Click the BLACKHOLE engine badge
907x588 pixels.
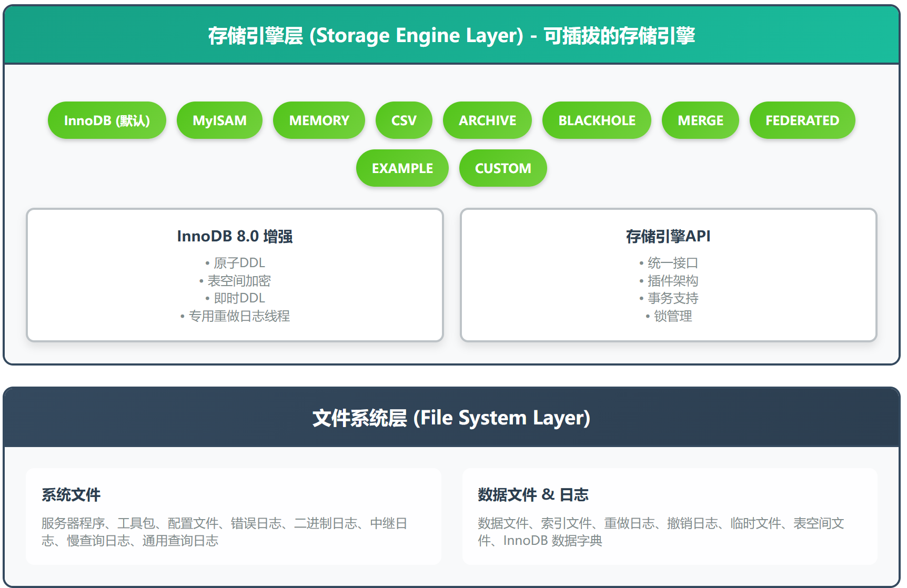coord(597,120)
